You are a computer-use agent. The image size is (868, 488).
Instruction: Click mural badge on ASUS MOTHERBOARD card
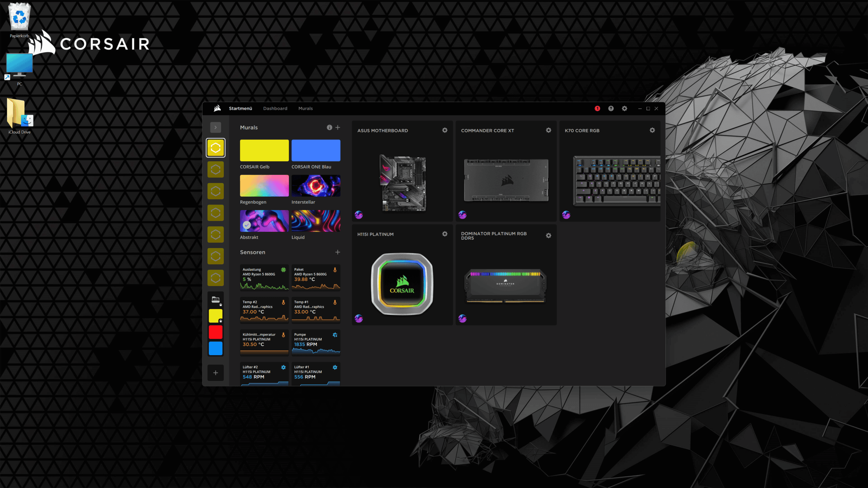coord(359,215)
